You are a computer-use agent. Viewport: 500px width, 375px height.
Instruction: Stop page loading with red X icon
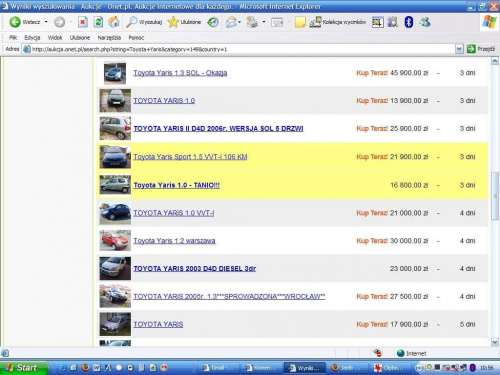point(83,22)
